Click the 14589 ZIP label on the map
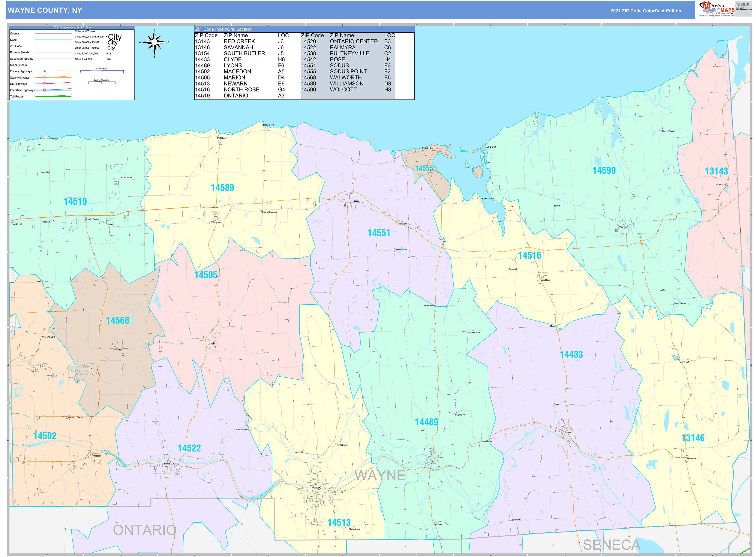Viewport: 756px width, 557px height. click(222, 187)
